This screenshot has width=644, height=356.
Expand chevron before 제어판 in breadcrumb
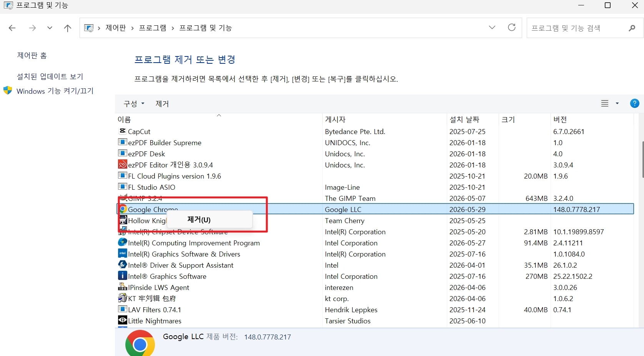coord(99,28)
